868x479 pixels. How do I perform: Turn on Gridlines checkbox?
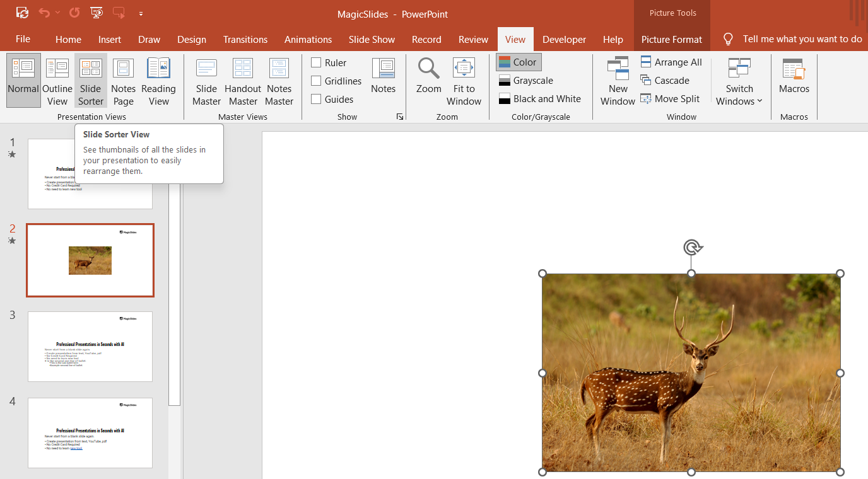(317, 81)
